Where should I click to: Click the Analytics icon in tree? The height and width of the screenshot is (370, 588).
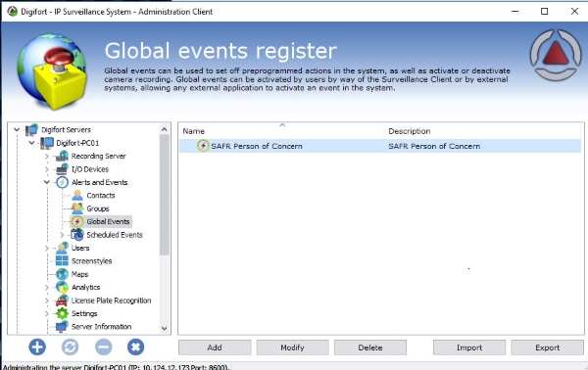pos(62,287)
